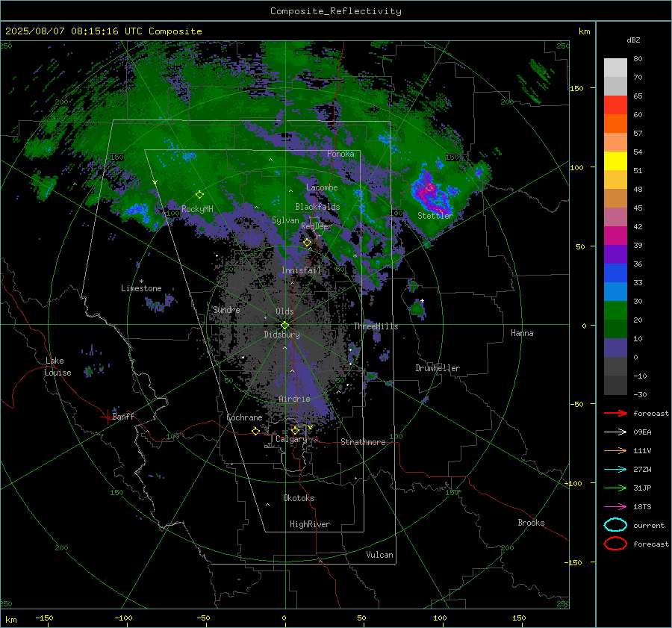
Task: Click the purple 10 dBZ color swatch
Action: coord(615,347)
